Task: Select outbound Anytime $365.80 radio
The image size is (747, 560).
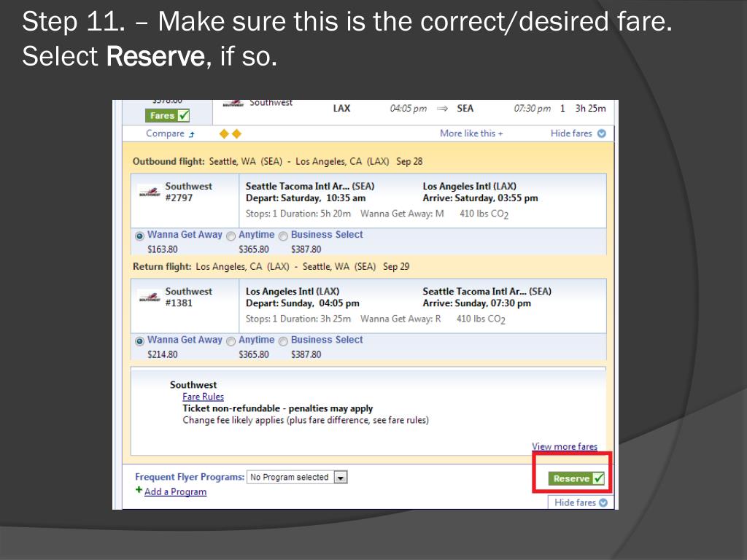Action: (x=231, y=236)
